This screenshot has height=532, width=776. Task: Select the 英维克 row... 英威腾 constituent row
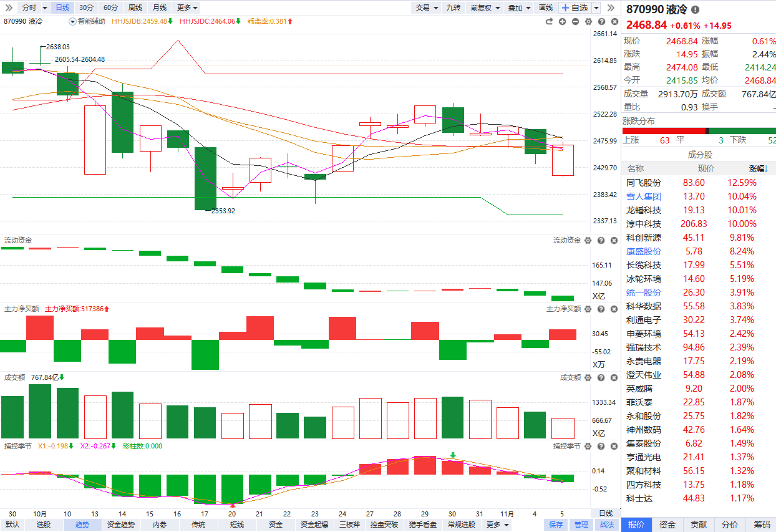coord(699,389)
